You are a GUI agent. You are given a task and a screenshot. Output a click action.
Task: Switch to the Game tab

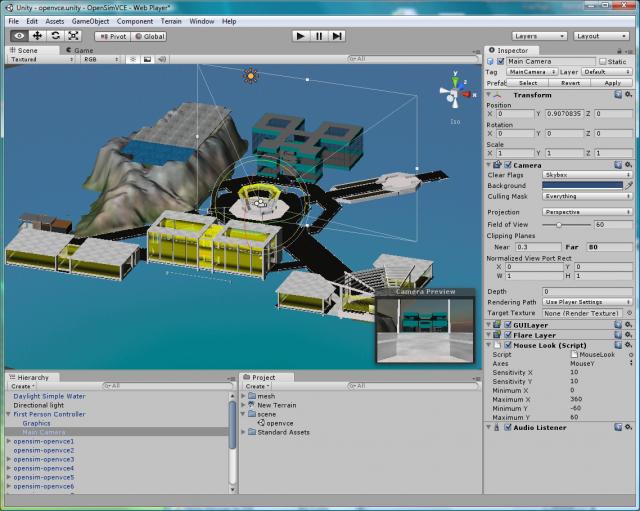80,50
